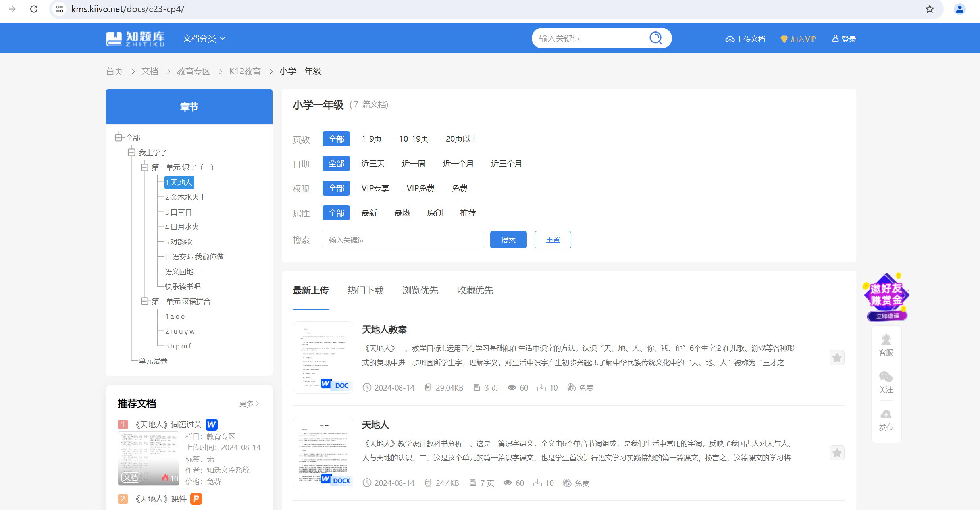Filter by date 近三天
This screenshot has width=980, height=510.
pos(373,164)
